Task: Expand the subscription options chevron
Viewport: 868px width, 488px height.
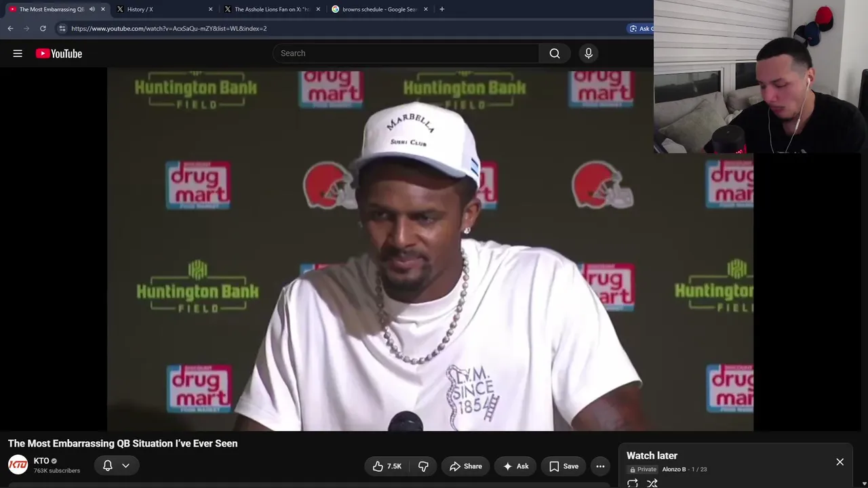Action: point(125,466)
